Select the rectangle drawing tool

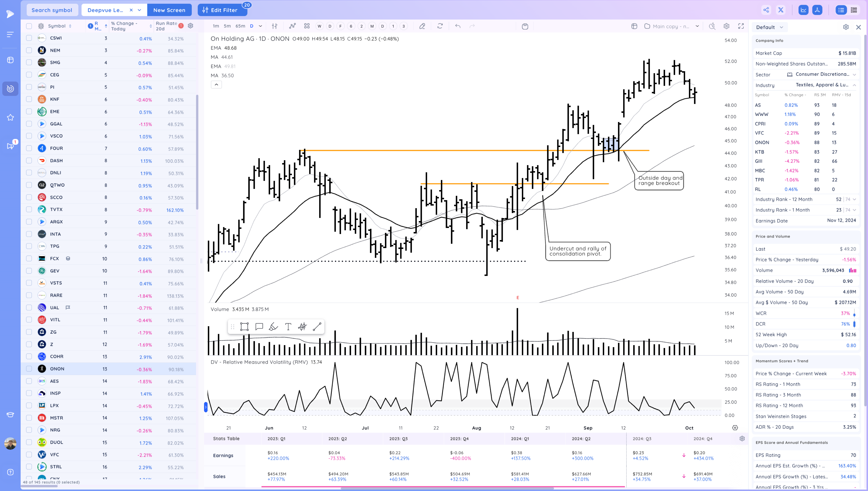[x=244, y=326]
